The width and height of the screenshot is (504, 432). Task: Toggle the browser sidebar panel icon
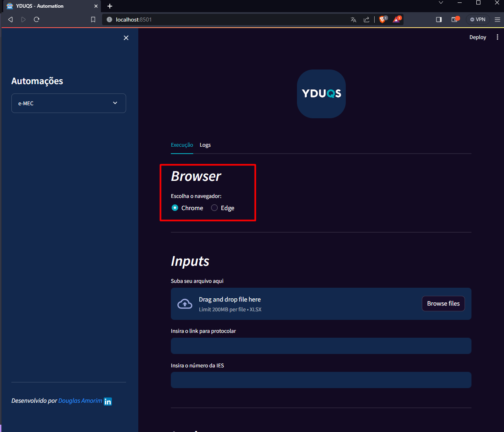point(439,20)
